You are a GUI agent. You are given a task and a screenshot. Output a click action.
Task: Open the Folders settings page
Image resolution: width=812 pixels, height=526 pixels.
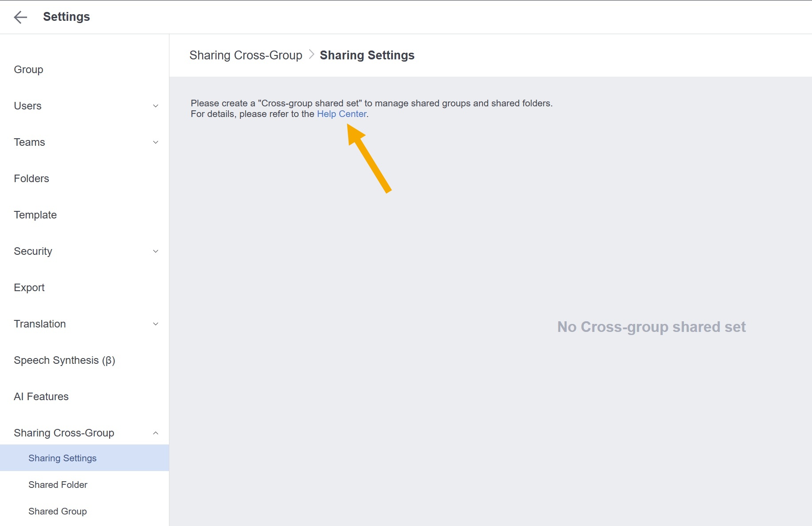(x=31, y=179)
